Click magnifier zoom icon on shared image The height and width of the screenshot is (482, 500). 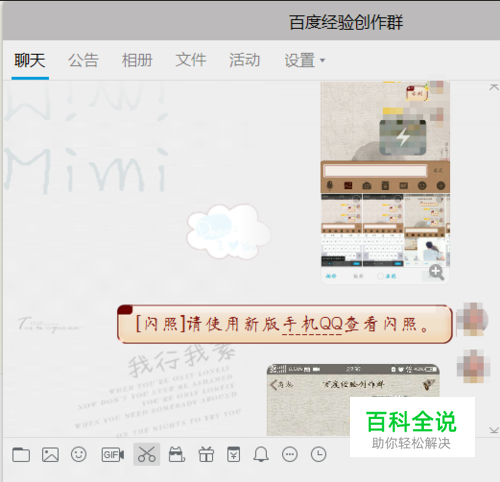(x=437, y=272)
